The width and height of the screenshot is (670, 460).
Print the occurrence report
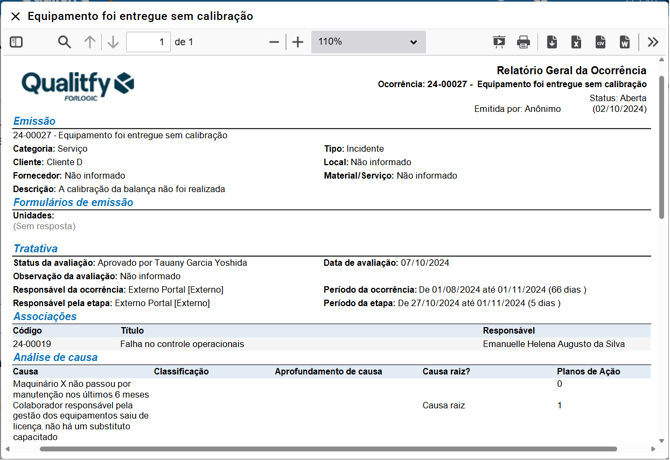pyautogui.click(x=523, y=42)
